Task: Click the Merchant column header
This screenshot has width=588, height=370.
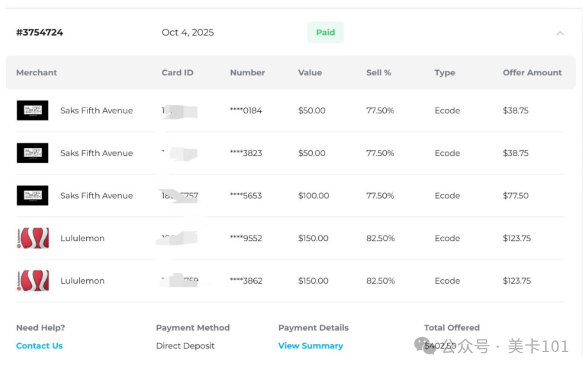Action: (37, 73)
